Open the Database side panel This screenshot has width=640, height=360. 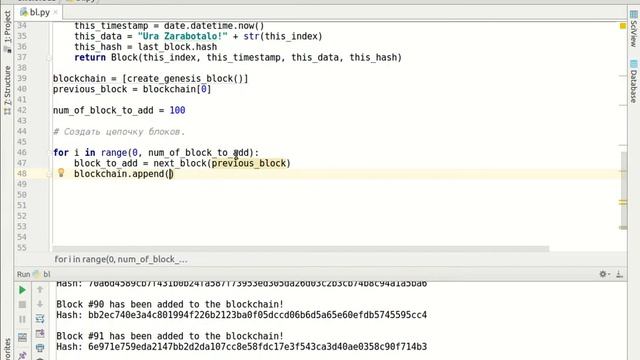(x=633, y=81)
